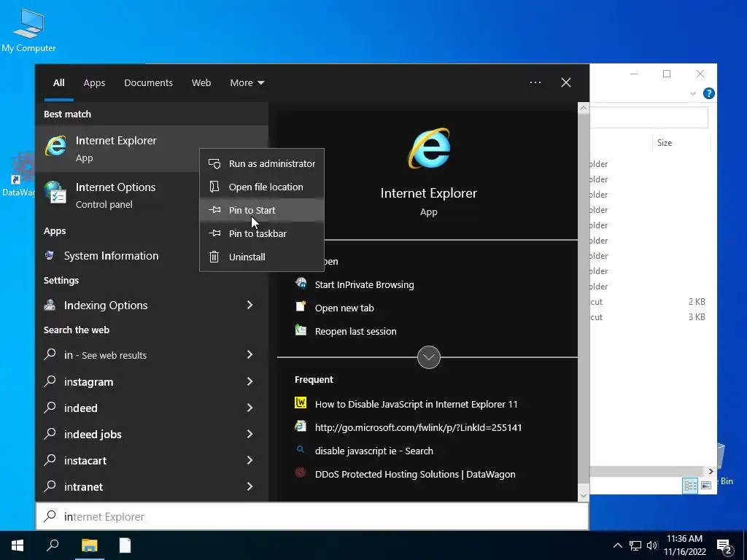Open DDoS Protected Hosting Solutions DataWagon entry
The width and height of the screenshot is (747, 560).
pyautogui.click(x=415, y=474)
